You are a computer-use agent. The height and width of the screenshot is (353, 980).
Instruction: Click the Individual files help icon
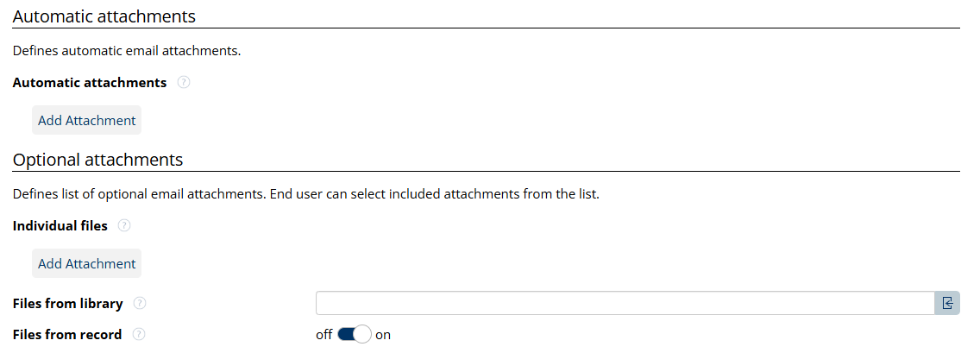click(x=124, y=226)
